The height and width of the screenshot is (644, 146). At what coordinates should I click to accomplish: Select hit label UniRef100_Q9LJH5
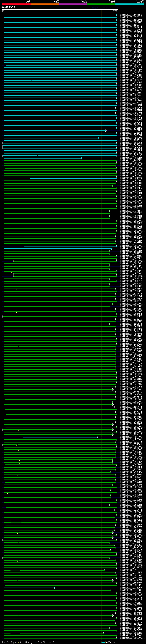131,251
